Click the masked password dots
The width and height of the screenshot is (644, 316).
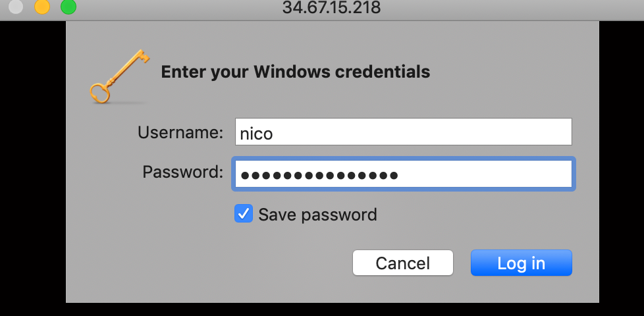[319, 175]
